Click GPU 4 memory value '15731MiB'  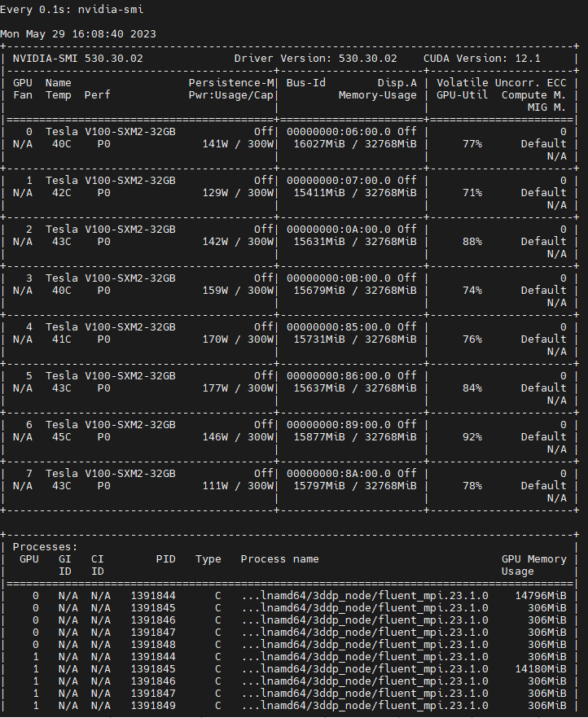319,339
